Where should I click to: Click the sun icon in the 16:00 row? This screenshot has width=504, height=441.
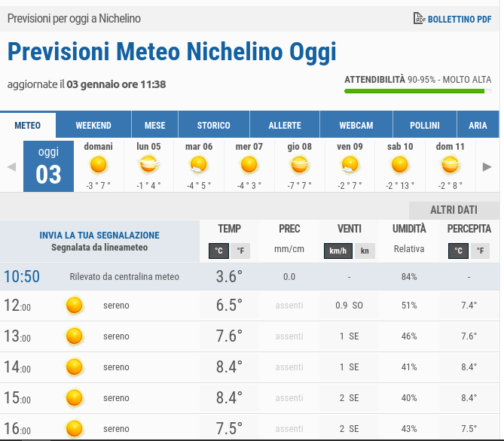click(x=74, y=429)
